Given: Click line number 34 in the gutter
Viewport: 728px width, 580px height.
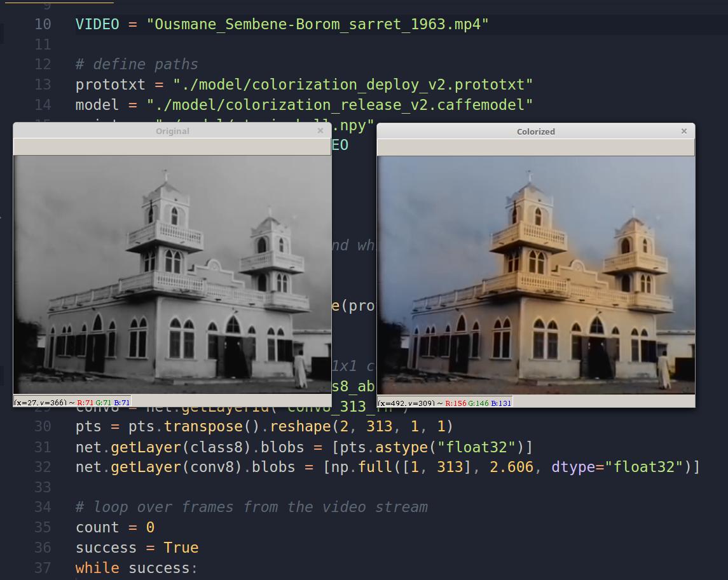Looking at the screenshot, I should 43,507.
